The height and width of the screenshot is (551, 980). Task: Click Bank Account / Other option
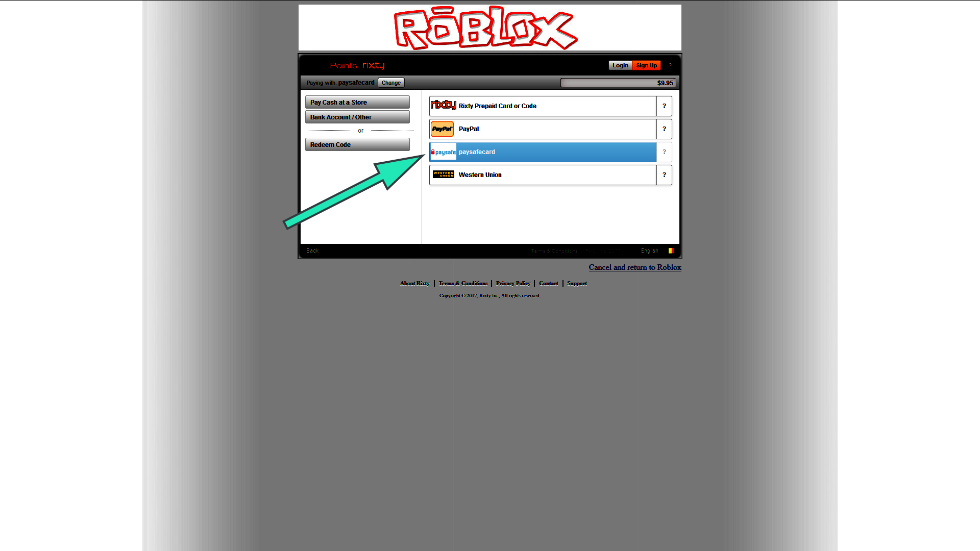pyautogui.click(x=357, y=117)
